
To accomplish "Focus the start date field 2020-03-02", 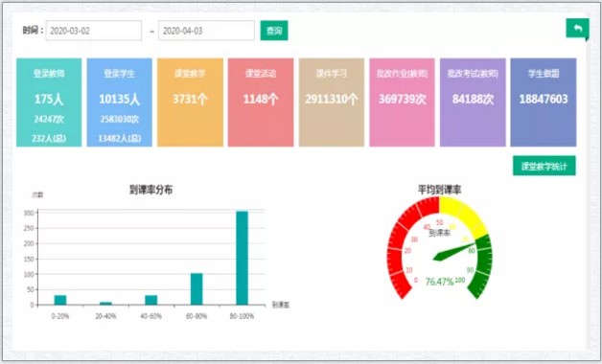I will 94,31.
